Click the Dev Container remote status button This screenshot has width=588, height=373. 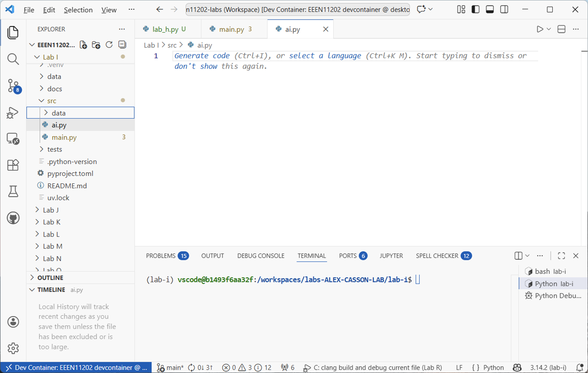76,367
